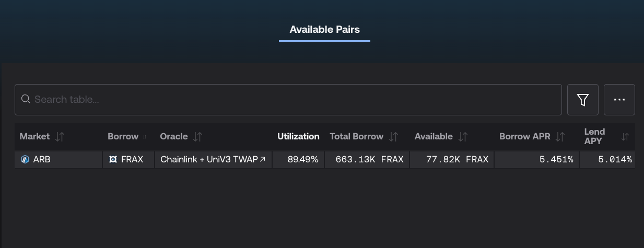
Task: Open the table filter funnel icon
Action: [583, 100]
